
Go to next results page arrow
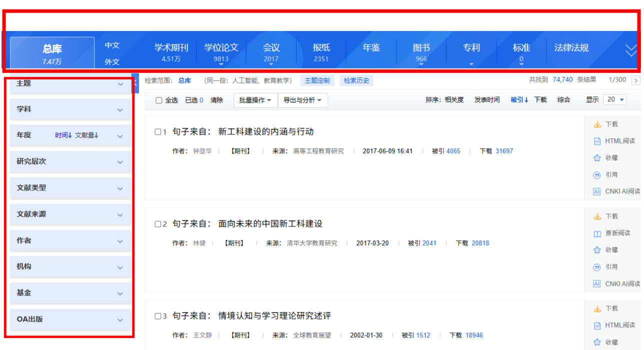tap(635, 80)
